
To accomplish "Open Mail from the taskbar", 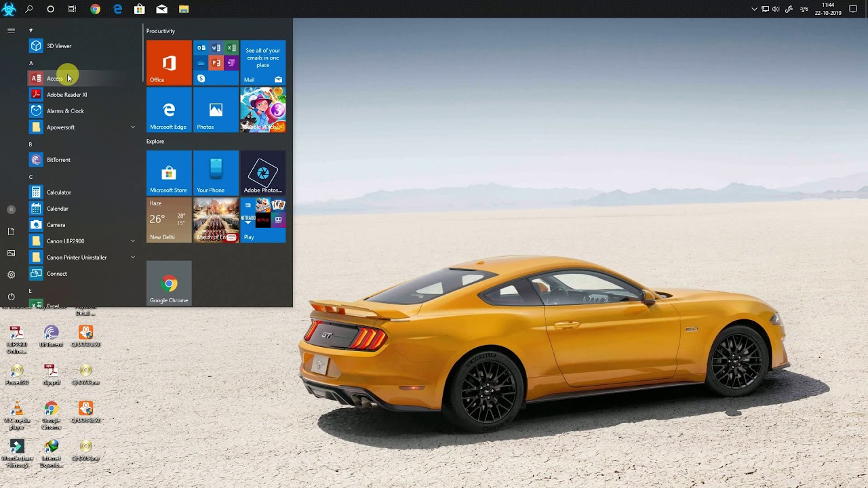I will tap(161, 9).
